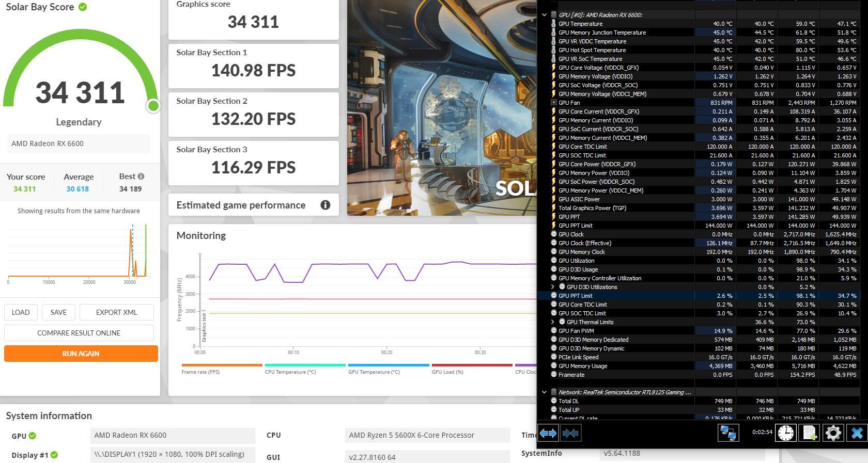
Task: Select the Total UP network row
Action: (700, 410)
